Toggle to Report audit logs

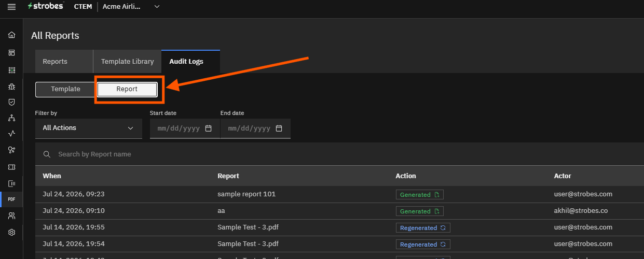pos(127,89)
